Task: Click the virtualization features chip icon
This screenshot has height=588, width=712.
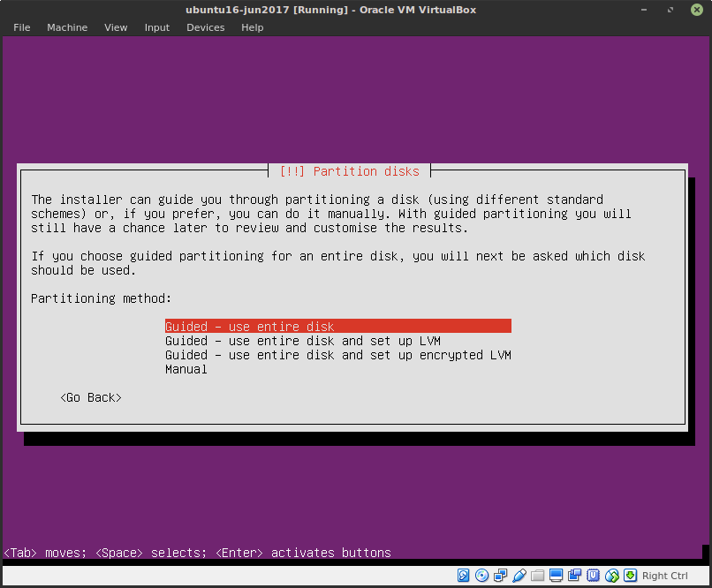Action: (x=591, y=575)
